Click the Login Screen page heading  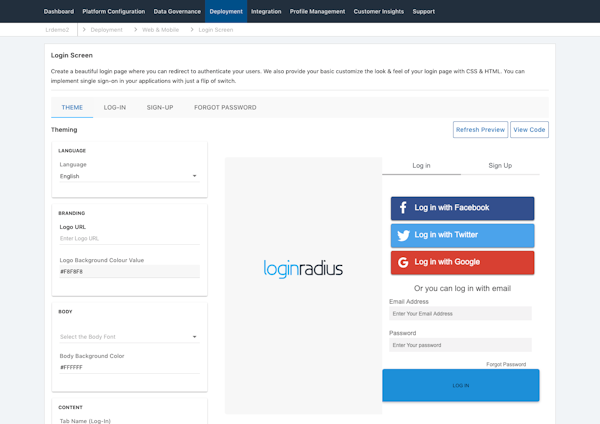(x=72, y=55)
